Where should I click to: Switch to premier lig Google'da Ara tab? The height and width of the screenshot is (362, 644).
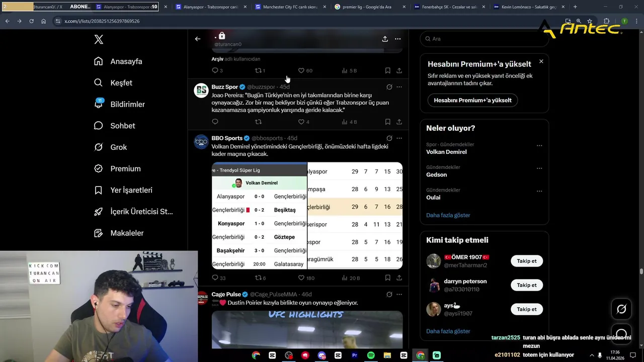pos(369,7)
